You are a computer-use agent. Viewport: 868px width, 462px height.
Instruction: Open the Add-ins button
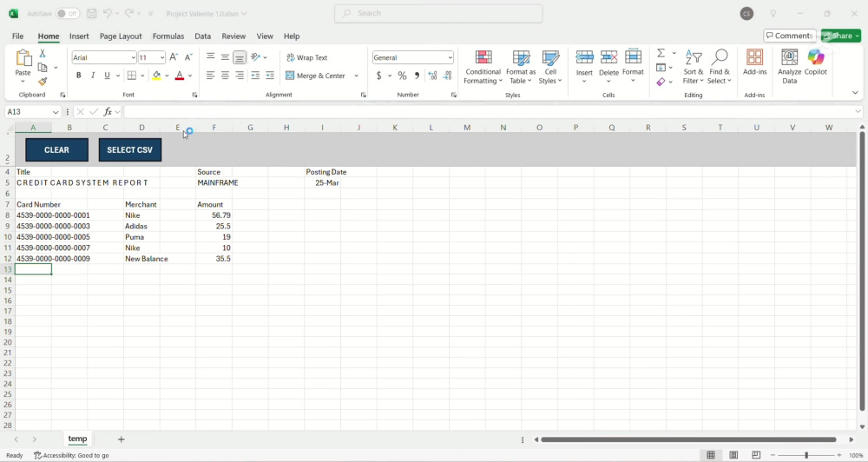754,62
